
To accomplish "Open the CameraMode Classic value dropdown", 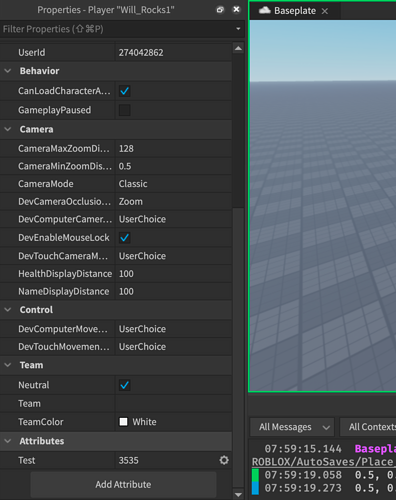I will (x=173, y=184).
